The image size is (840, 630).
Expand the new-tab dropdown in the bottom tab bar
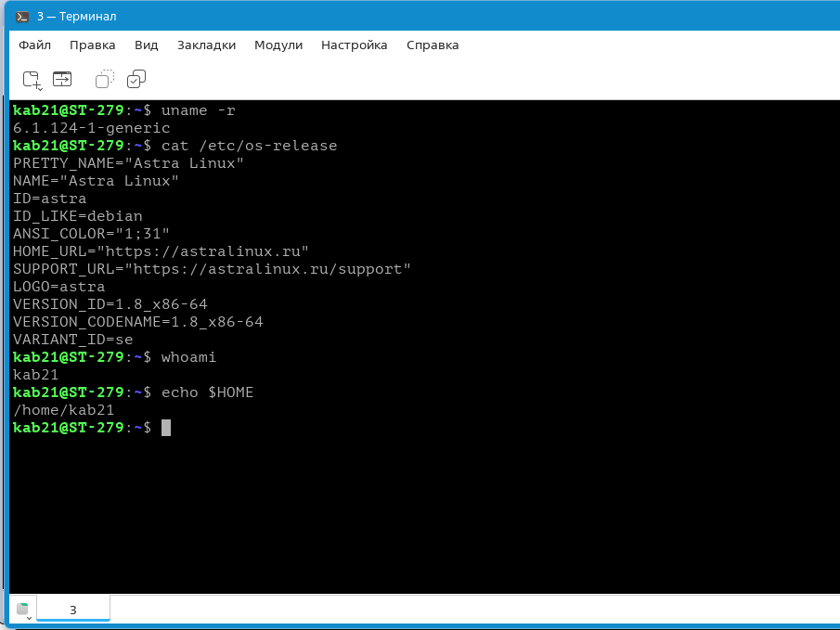[23, 611]
